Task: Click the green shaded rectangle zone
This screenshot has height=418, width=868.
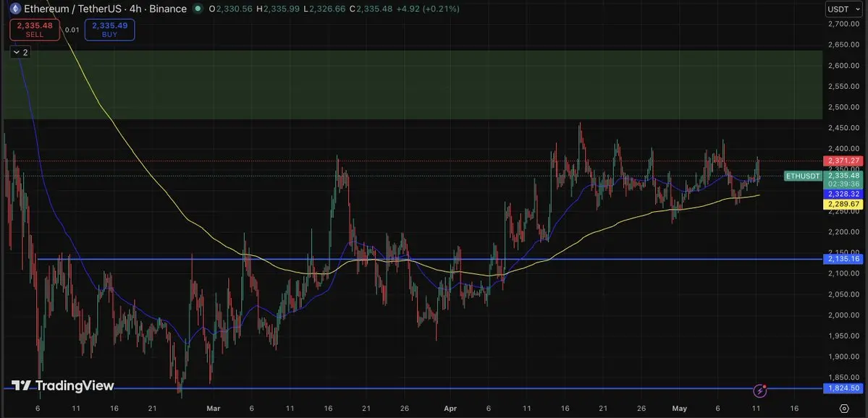Action: tap(413, 85)
